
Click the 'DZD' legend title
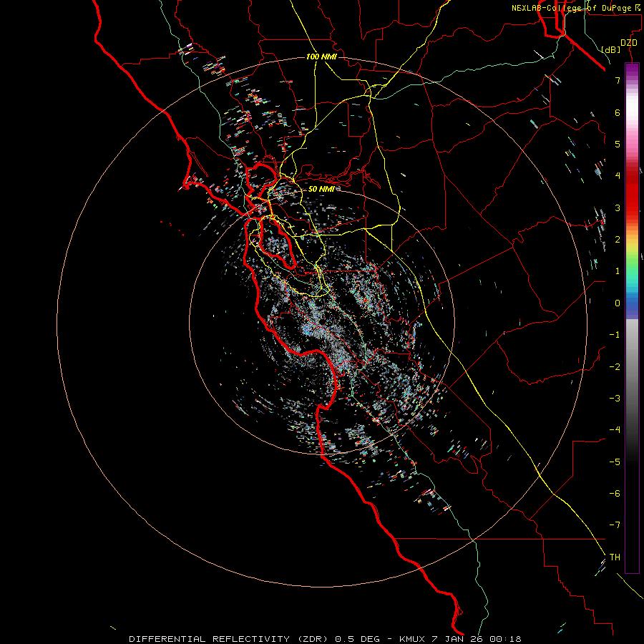(x=629, y=43)
